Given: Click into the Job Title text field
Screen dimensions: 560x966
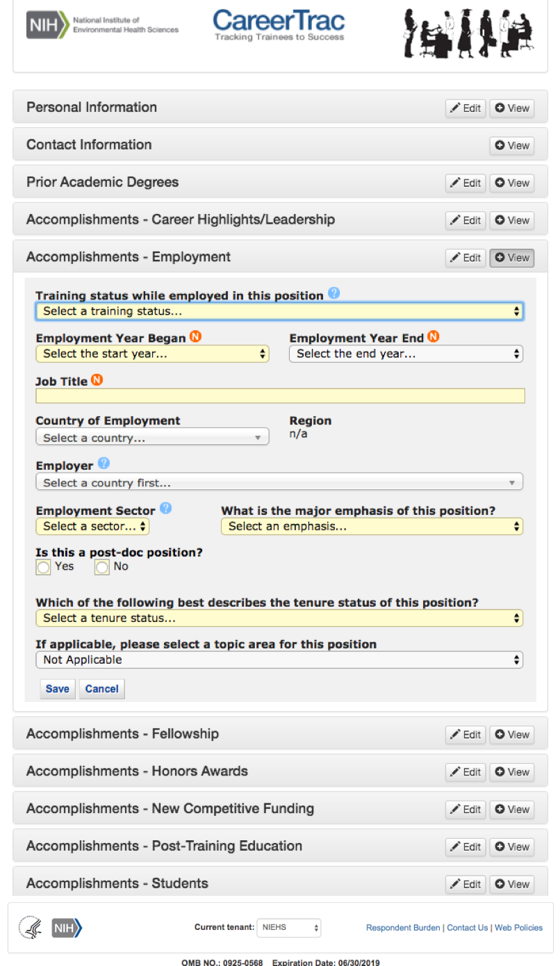Looking at the screenshot, I should (x=279, y=396).
